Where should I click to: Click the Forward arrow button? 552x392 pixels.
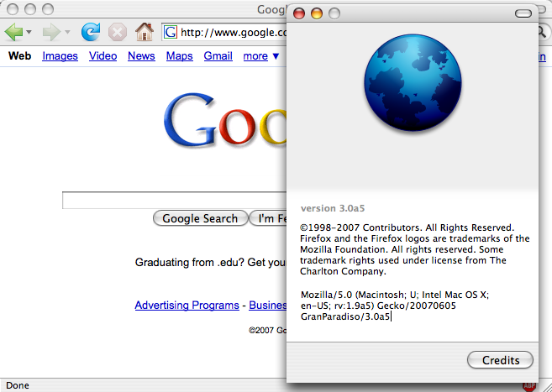tap(51, 33)
